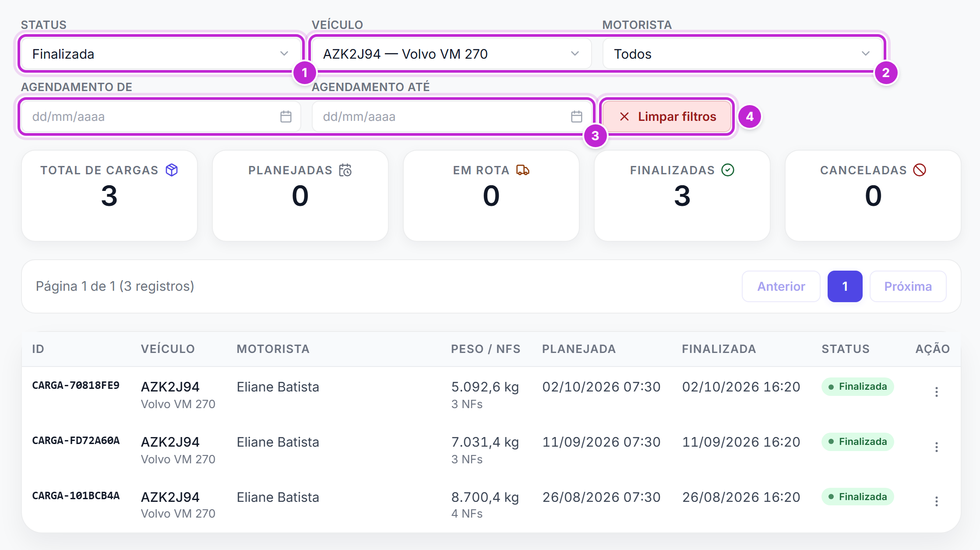Click the check-circle icon on Finalizadas card
The image size is (980, 550).
728,170
